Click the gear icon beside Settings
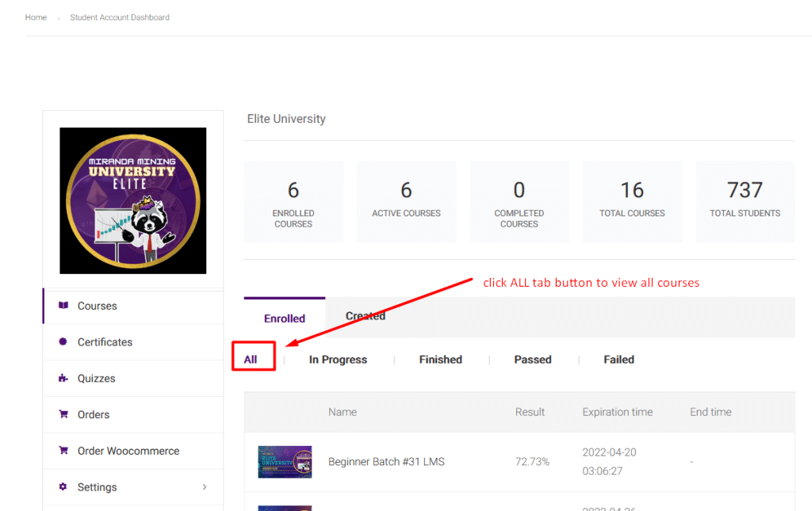This screenshot has width=812, height=511. click(63, 487)
